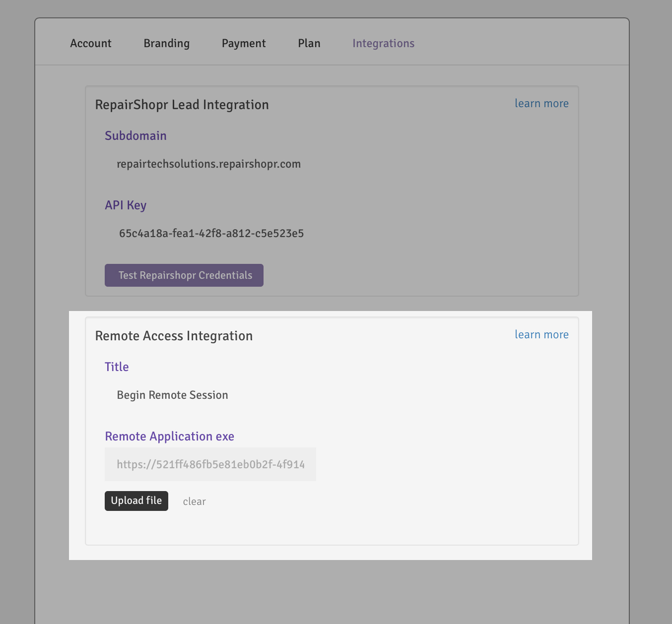Image resolution: width=672 pixels, height=624 pixels.
Task: Open the Payment tab
Action: point(244,43)
